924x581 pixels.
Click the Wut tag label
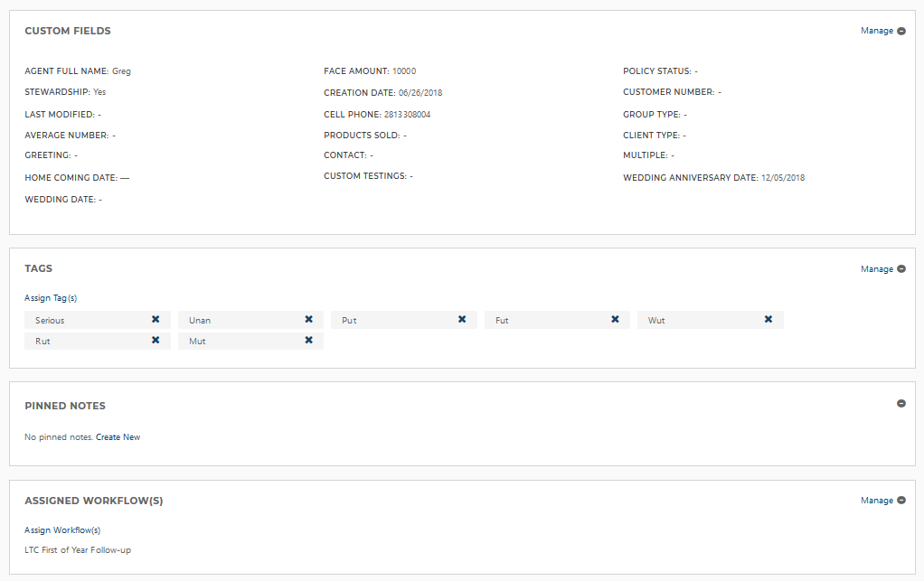coord(656,320)
